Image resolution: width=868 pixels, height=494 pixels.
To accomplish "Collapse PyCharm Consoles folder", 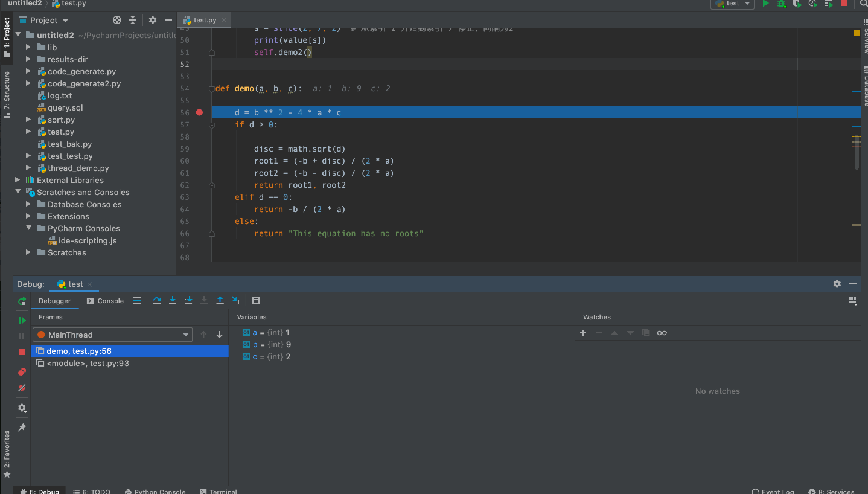I will point(28,228).
